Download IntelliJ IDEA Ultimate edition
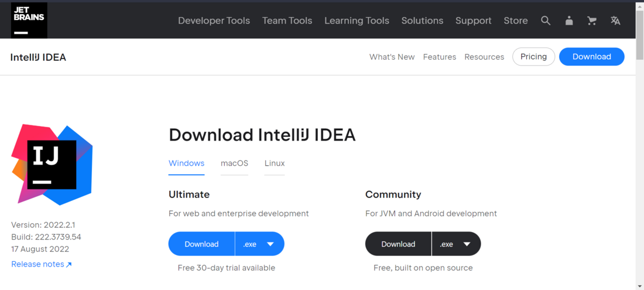This screenshot has width=644, height=290. click(x=201, y=244)
